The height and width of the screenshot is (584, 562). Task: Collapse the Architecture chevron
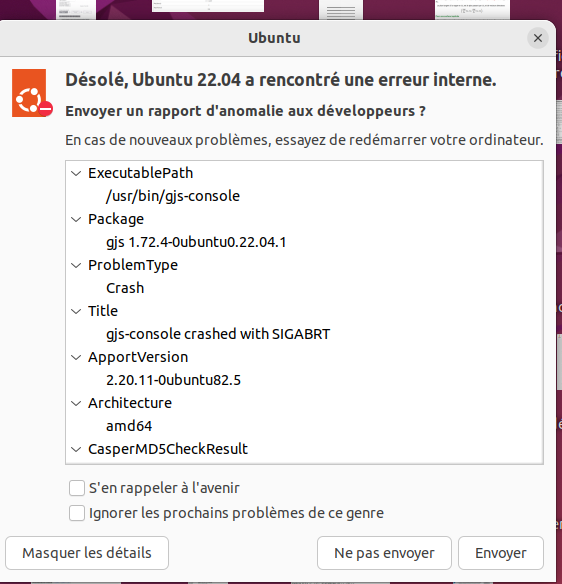(x=76, y=403)
